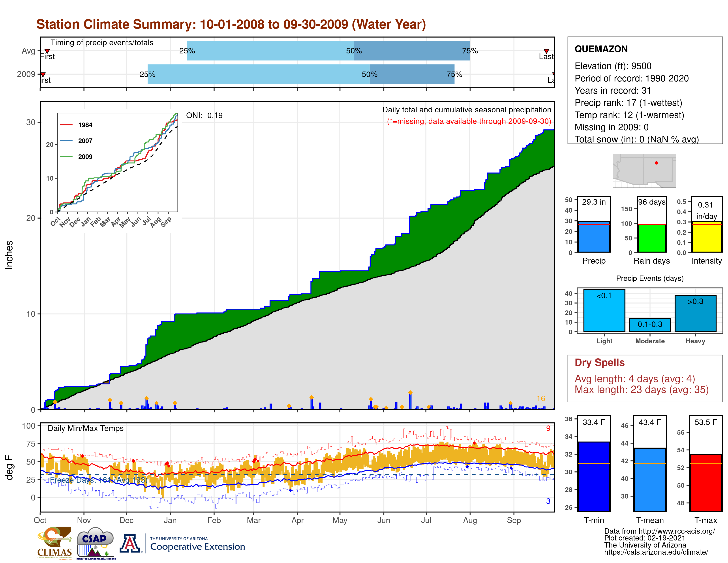The height and width of the screenshot is (563, 728).
Task: Click the blue Precip total bar
Action: point(594,237)
